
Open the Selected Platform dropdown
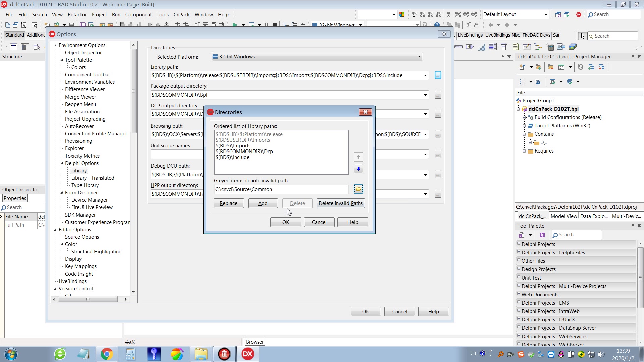pos(419,57)
